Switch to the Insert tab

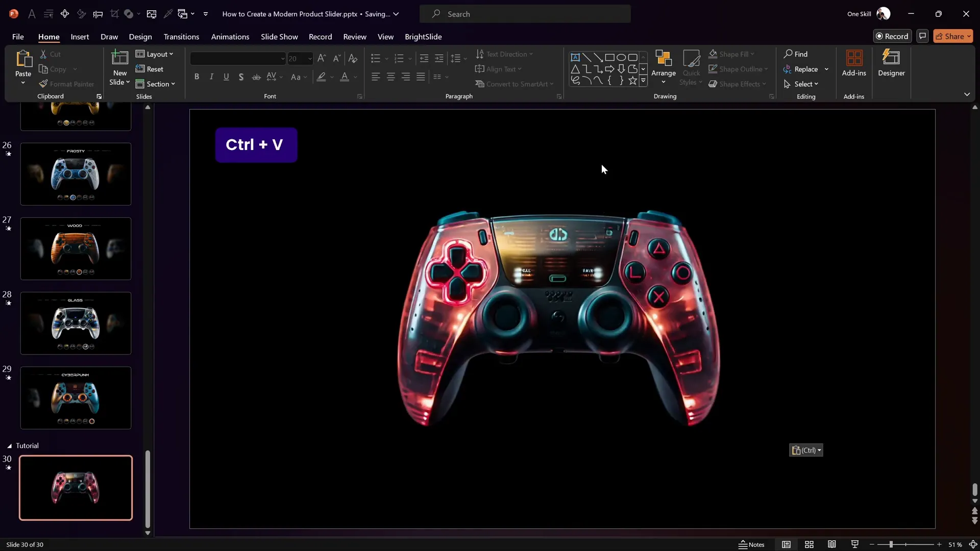click(x=80, y=37)
